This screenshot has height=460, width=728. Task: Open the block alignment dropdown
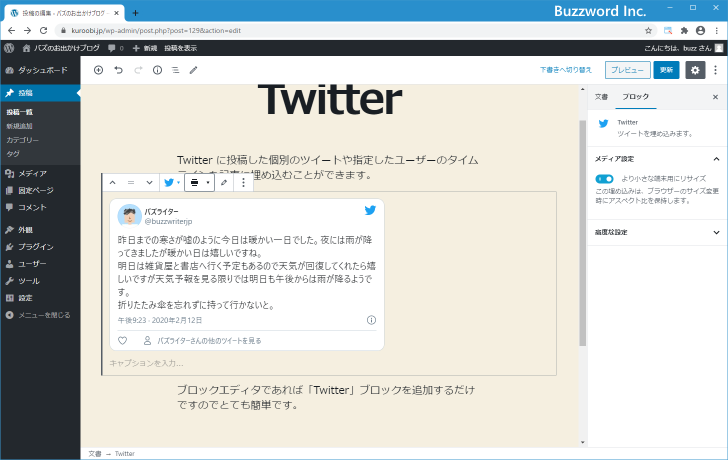200,182
